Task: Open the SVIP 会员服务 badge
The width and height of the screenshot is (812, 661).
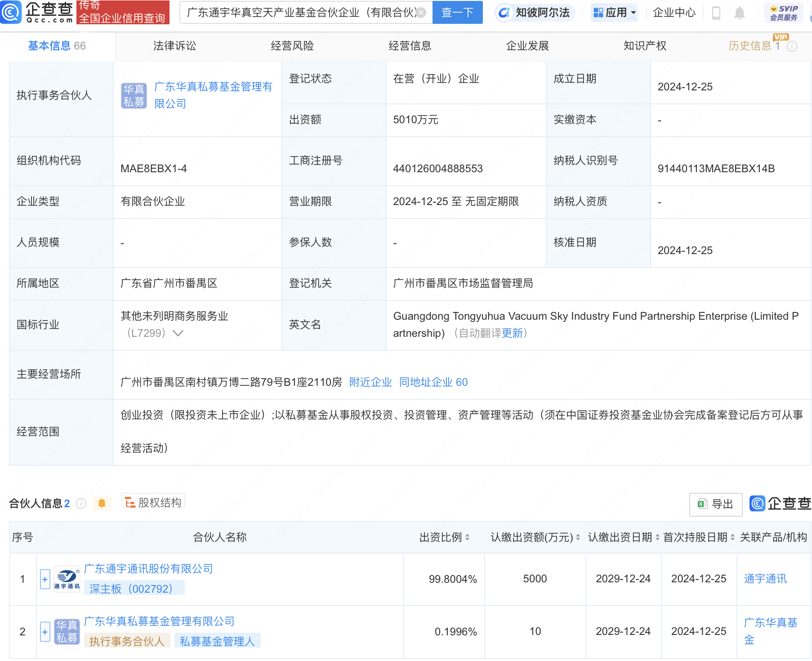Action: click(x=784, y=13)
